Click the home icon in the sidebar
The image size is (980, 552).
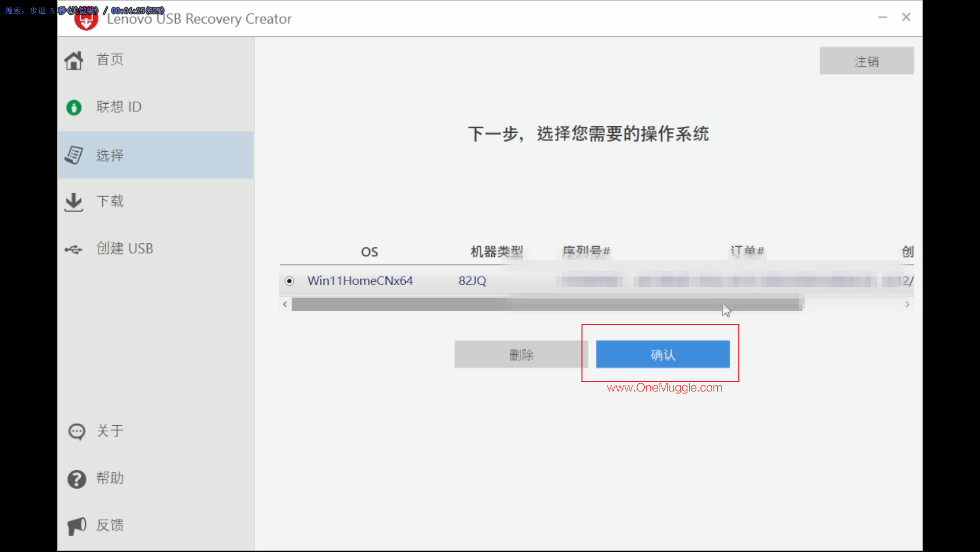(x=74, y=60)
